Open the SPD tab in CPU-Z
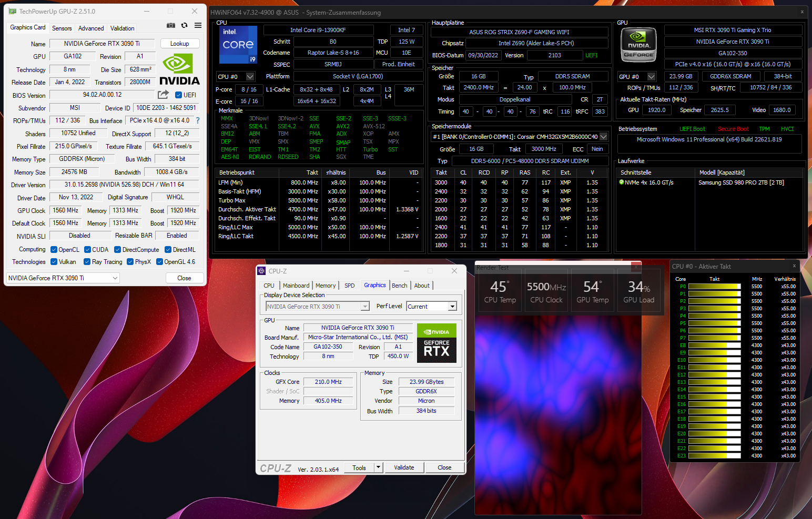The width and height of the screenshot is (812, 519). 350,286
